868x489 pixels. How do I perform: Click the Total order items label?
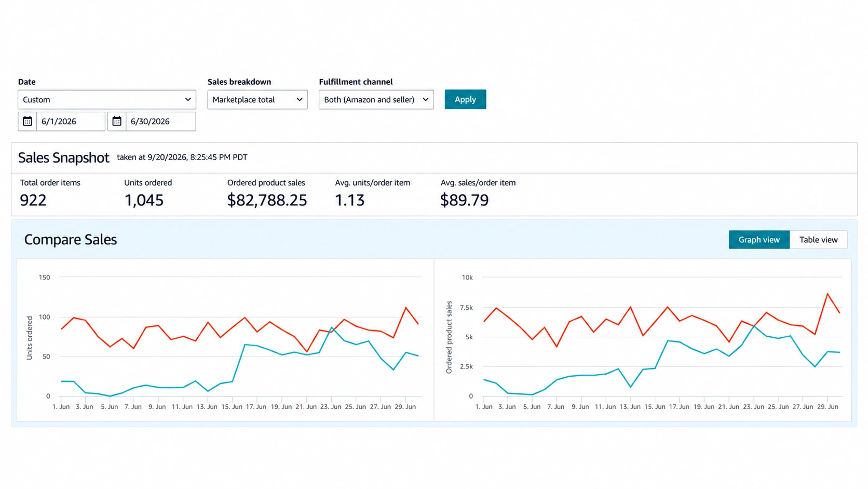point(50,182)
